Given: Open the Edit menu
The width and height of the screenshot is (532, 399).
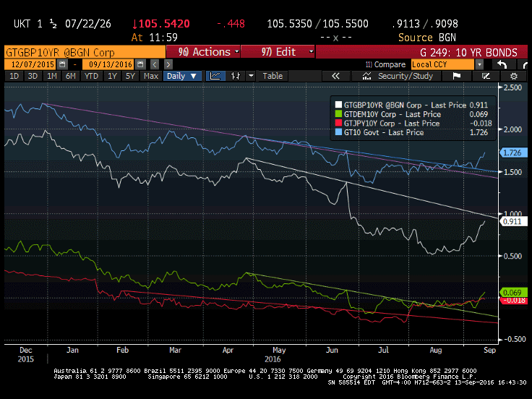Looking at the screenshot, I should (278, 52).
